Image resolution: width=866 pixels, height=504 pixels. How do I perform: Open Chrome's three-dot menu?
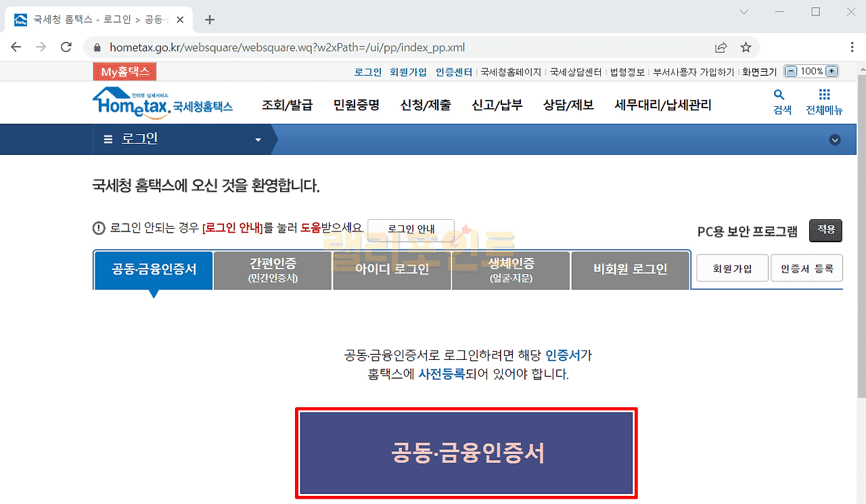coord(852,47)
